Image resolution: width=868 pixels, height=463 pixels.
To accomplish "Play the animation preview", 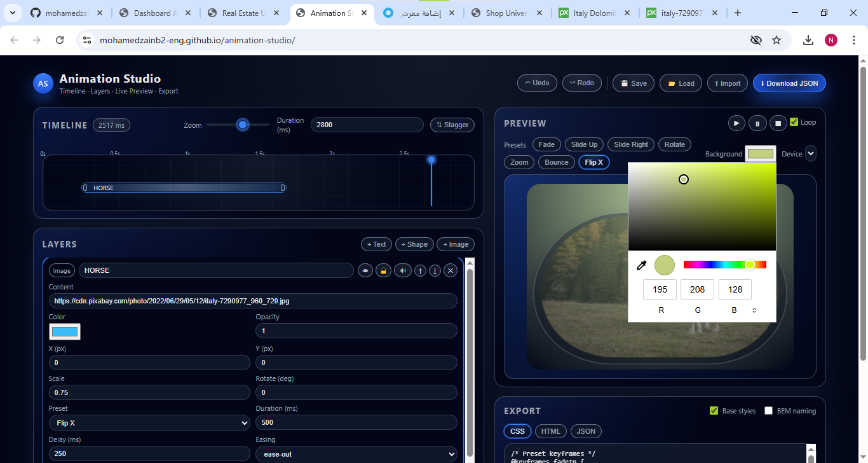I will (x=736, y=123).
